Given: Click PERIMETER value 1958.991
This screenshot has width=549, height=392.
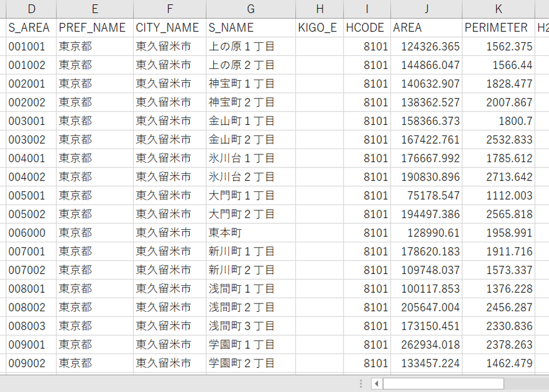Looking at the screenshot, I should point(498,233).
